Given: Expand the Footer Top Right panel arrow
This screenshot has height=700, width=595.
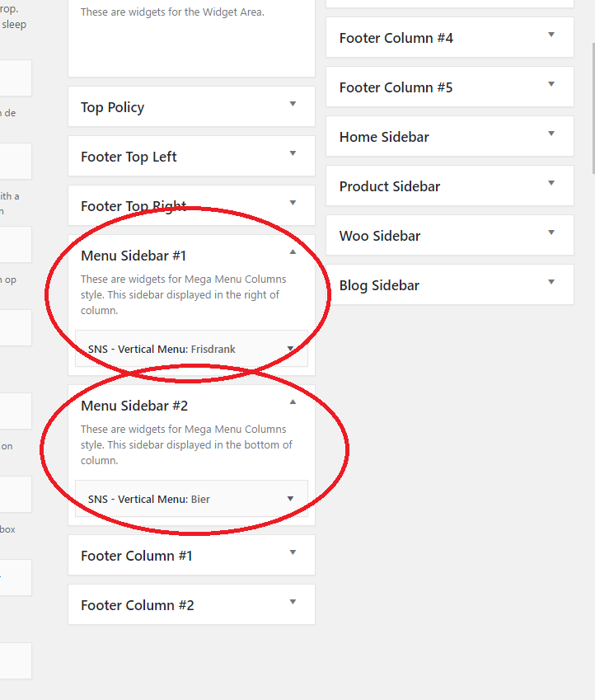Looking at the screenshot, I should [x=292, y=204].
